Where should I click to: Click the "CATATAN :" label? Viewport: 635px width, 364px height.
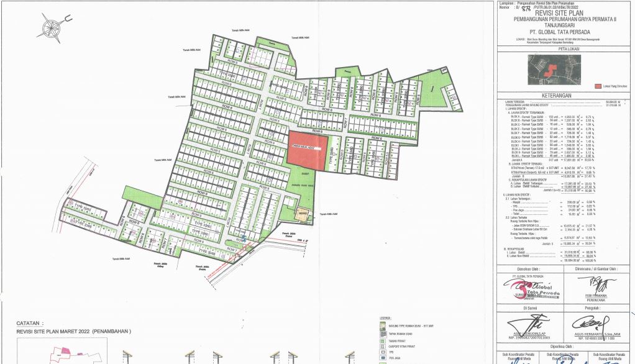pyautogui.click(x=30, y=323)
